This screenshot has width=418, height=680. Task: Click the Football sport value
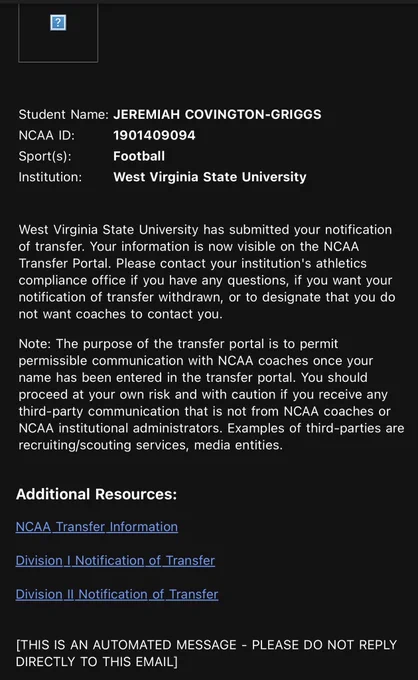(x=139, y=156)
